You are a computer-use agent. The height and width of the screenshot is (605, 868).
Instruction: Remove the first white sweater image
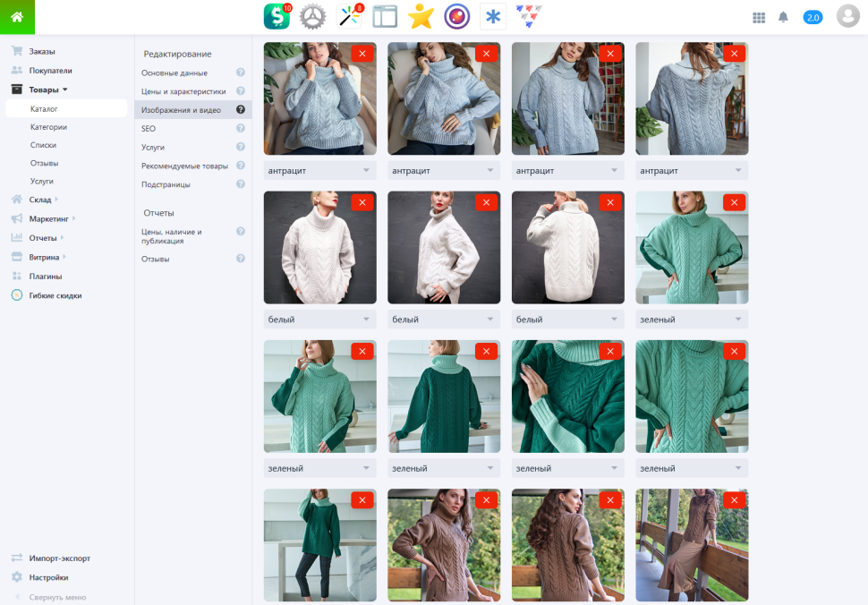tap(362, 202)
